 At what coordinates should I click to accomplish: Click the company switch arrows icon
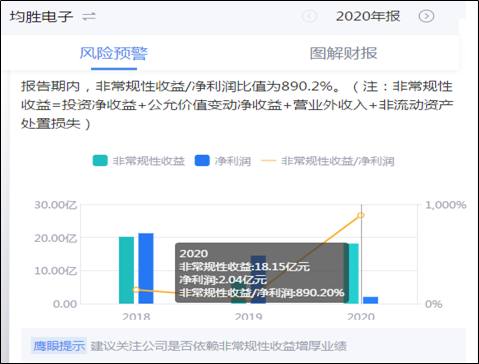tap(89, 16)
